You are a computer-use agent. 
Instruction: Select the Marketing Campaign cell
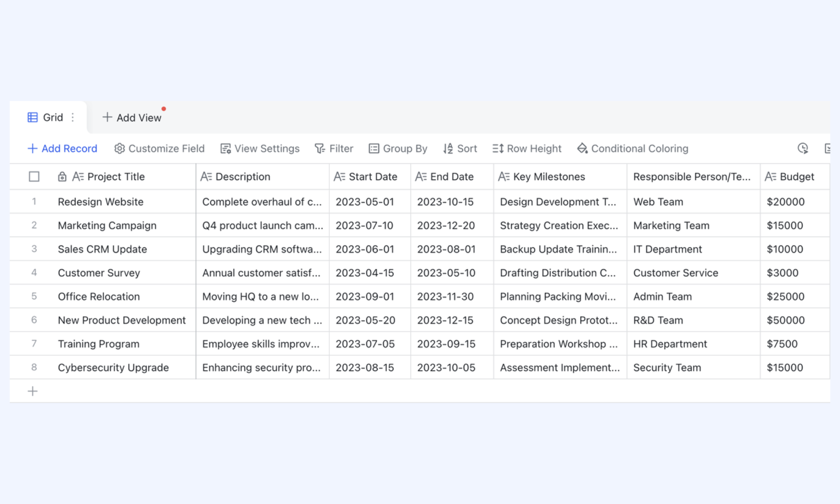click(x=123, y=226)
